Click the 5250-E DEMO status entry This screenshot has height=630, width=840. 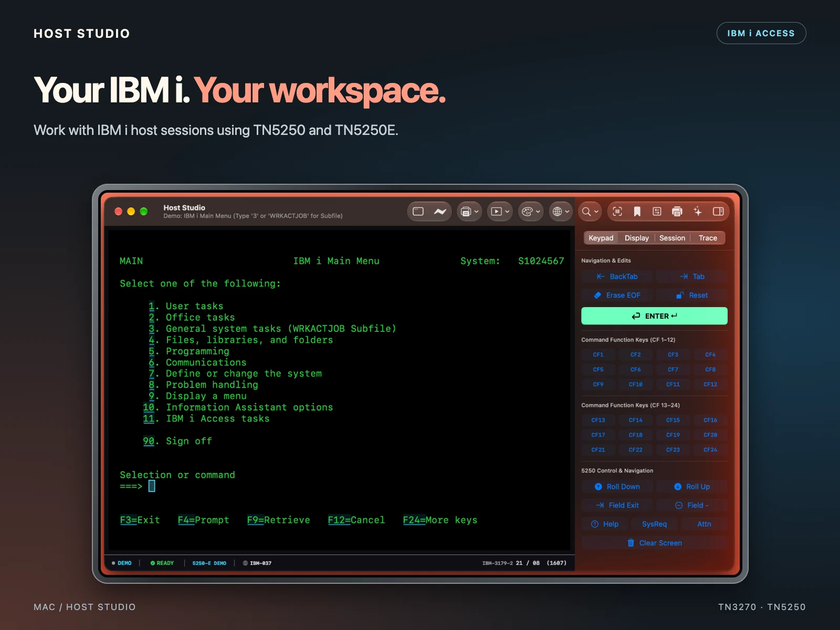[x=209, y=563]
